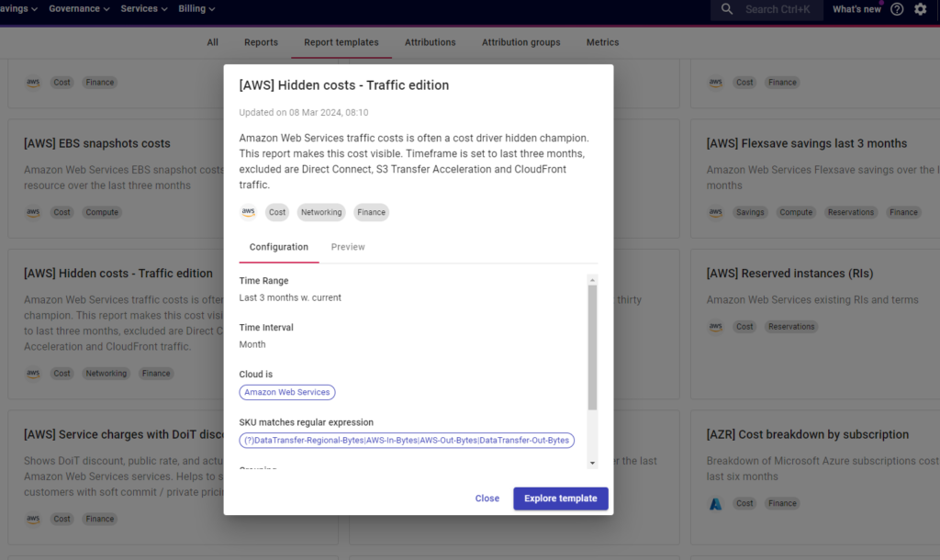Click AWS icon on Hidden costs background card
940x560 pixels.
pyautogui.click(x=33, y=374)
